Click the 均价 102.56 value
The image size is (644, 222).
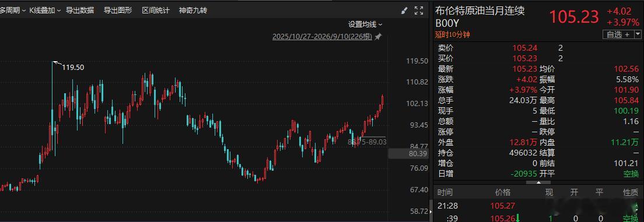tap(626, 69)
